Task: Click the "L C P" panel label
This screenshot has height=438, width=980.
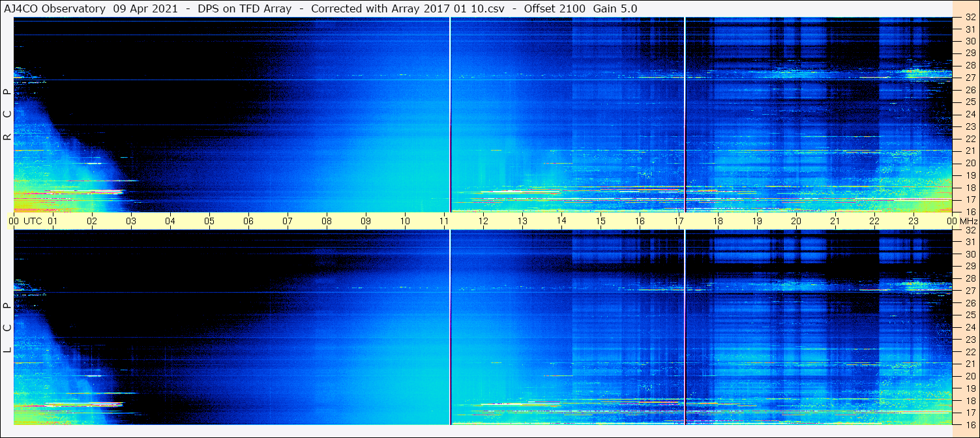Action: point(7,328)
